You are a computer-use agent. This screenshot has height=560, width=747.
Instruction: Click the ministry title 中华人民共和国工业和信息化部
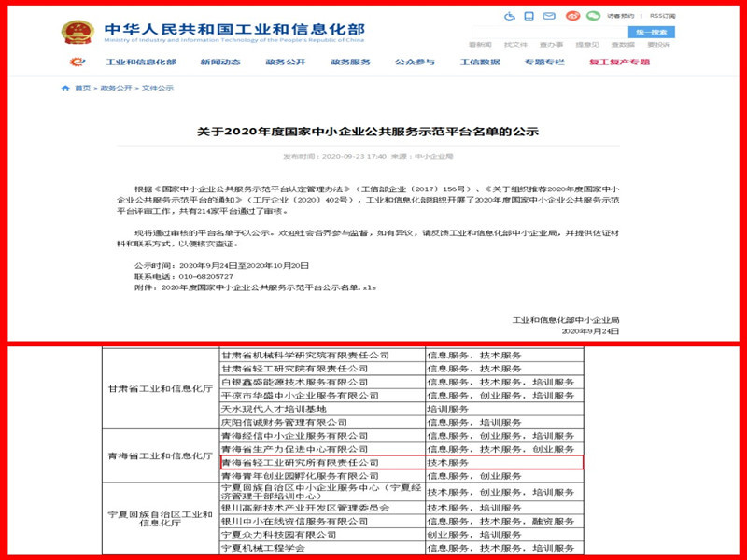pyautogui.click(x=234, y=29)
